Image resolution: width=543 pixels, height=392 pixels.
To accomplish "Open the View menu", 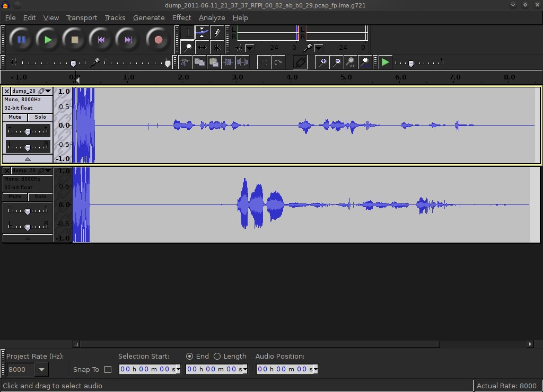I will pos(51,17).
